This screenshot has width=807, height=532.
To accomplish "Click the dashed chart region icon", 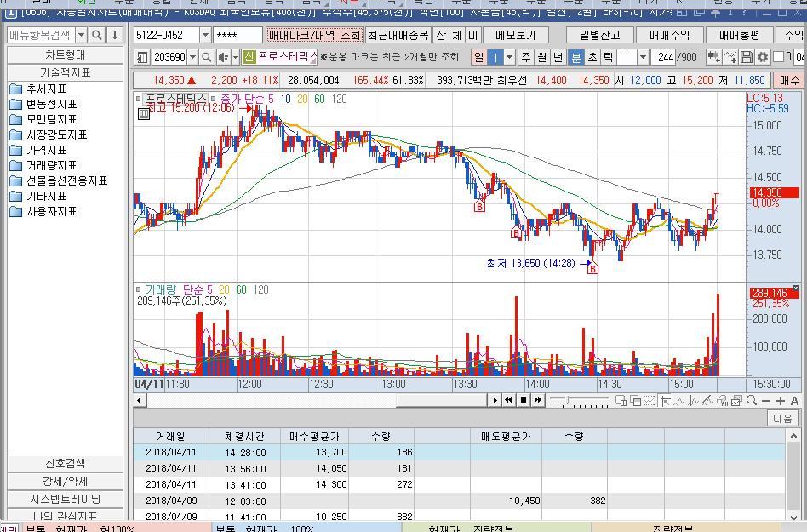I will click(650, 400).
